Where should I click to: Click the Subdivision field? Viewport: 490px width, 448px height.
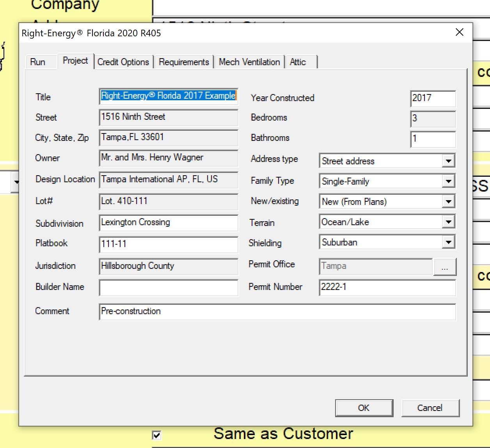tap(169, 222)
